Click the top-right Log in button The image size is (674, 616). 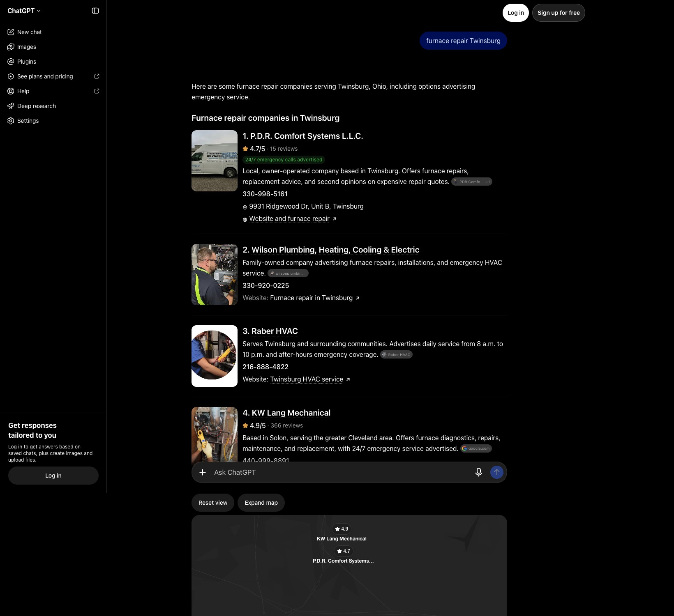coord(515,13)
